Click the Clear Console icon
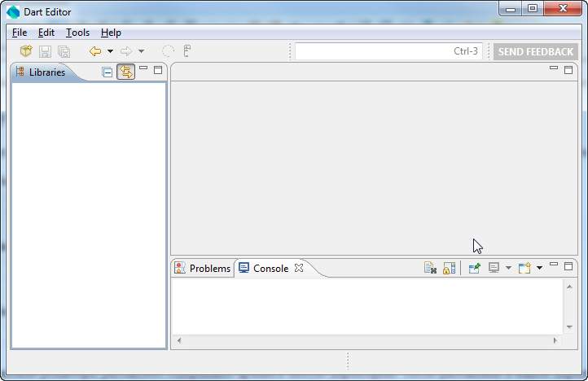The height and width of the screenshot is (381, 588). 430,268
